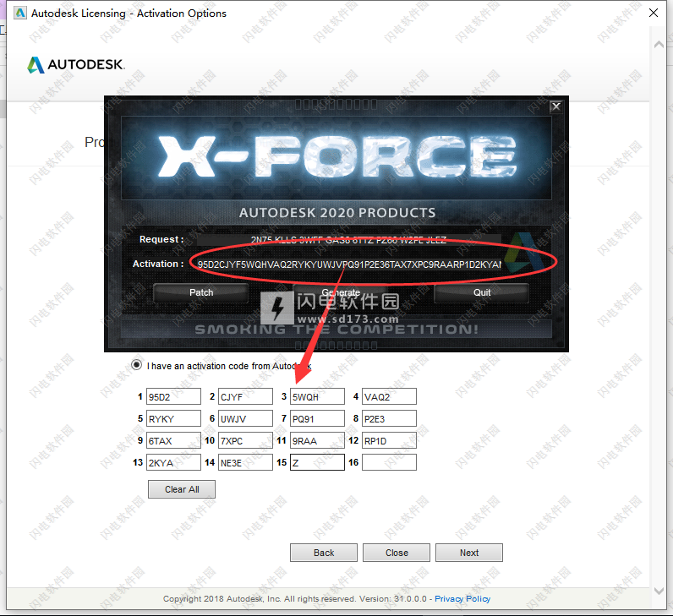673x616 pixels.
Task: Click activation code field 6 containing UWJV
Action: 245,418
